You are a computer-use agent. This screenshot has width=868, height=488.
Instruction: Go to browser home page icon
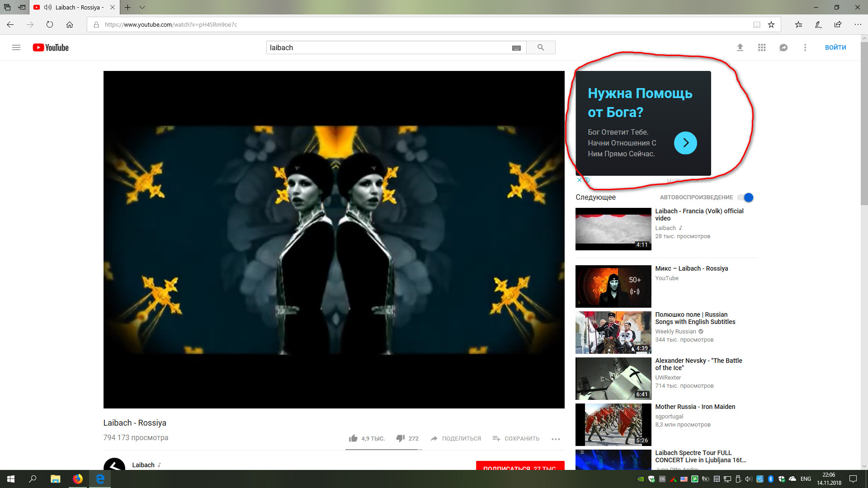70,24
